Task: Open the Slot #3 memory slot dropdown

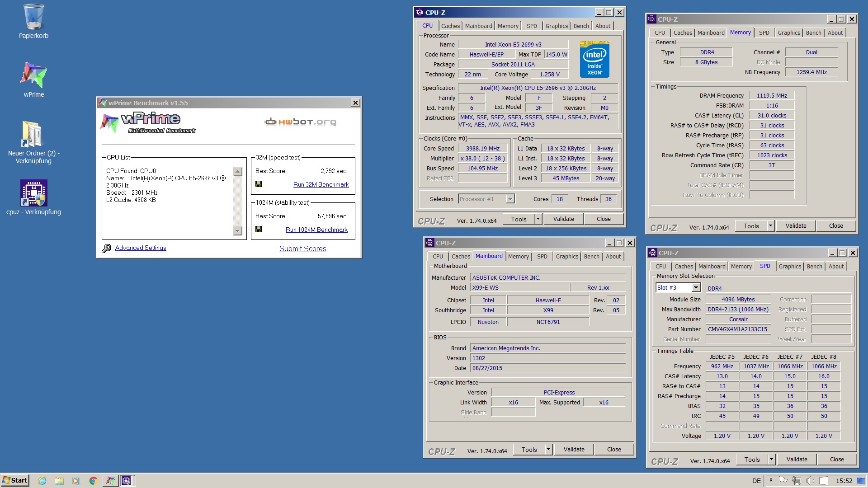Action: 696,288
